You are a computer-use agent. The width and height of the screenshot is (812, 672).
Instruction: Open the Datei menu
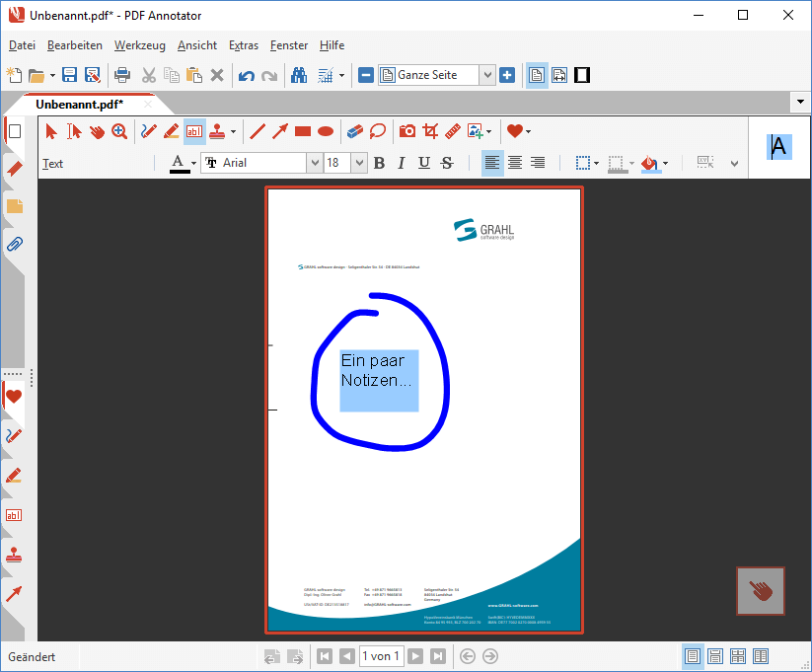coord(23,45)
